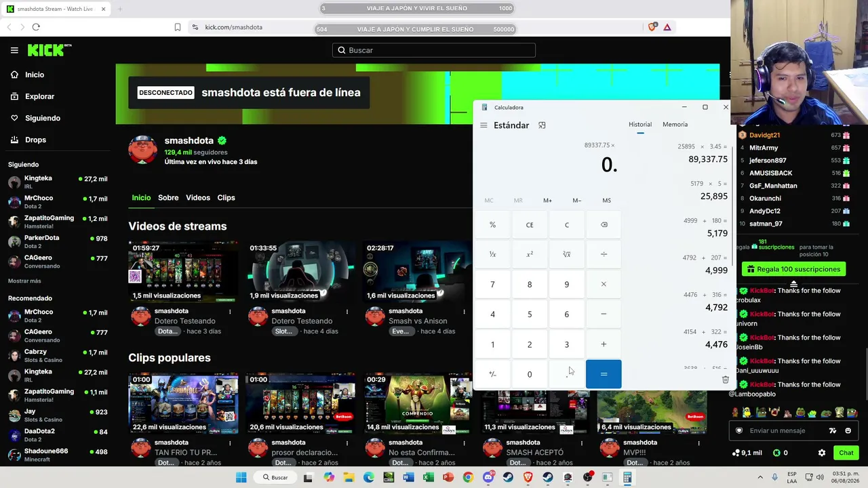Open Shadoune666 recommended channel

tap(58, 455)
